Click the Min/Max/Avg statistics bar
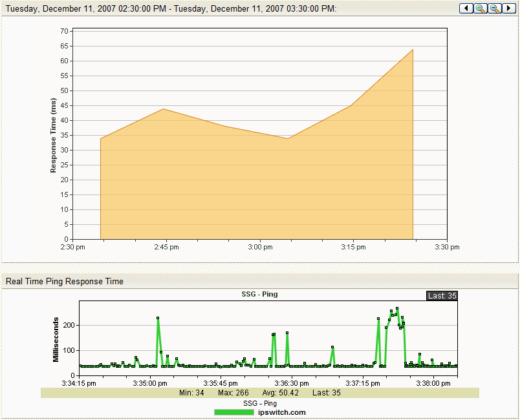This screenshot has width=520, height=420. [x=259, y=393]
